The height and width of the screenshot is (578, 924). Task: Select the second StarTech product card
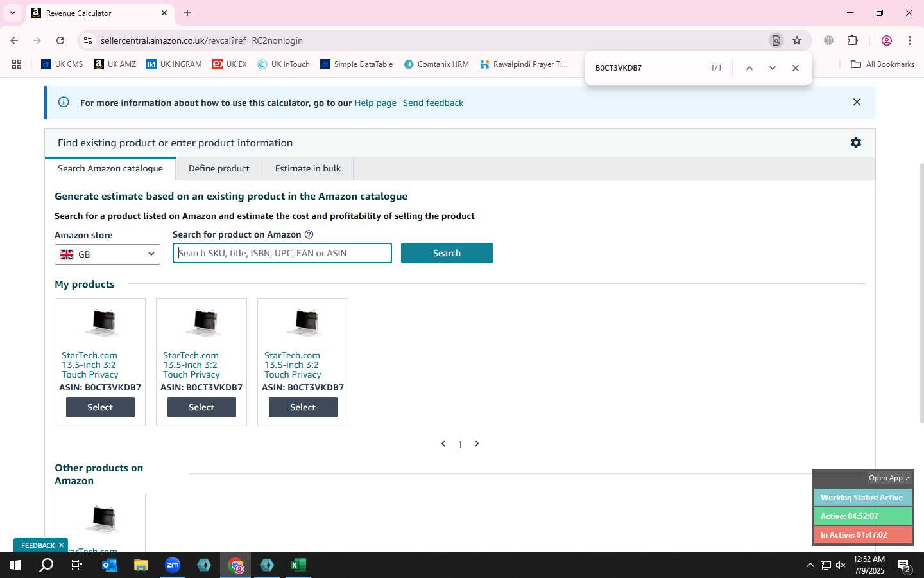coord(201,407)
